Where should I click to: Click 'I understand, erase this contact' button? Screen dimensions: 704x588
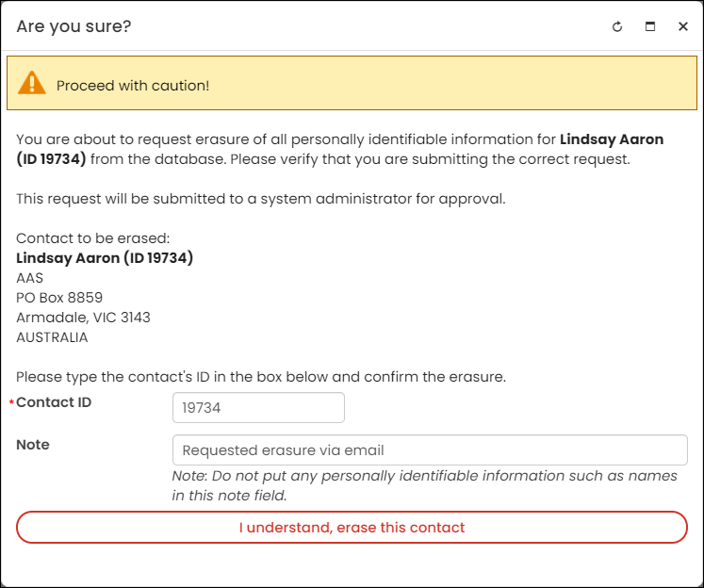coord(352,527)
